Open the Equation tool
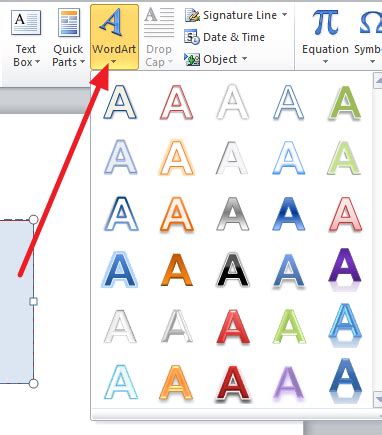 click(325, 37)
